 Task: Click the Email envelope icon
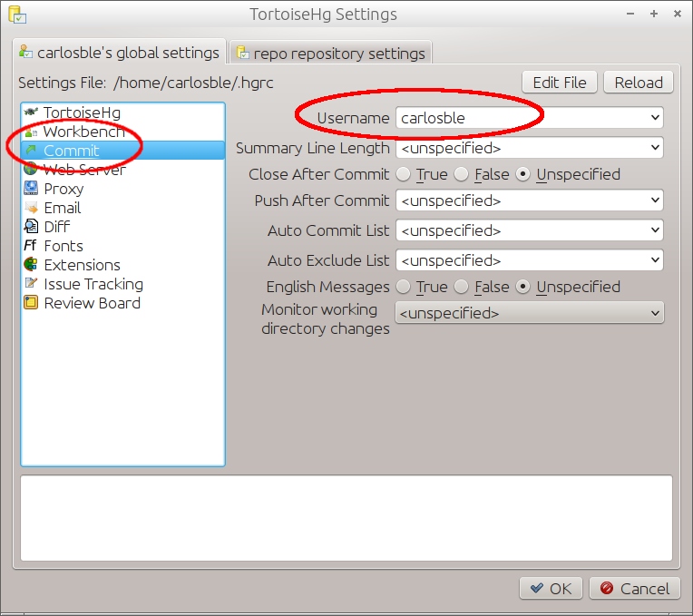pyautogui.click(x=31, y=208)
